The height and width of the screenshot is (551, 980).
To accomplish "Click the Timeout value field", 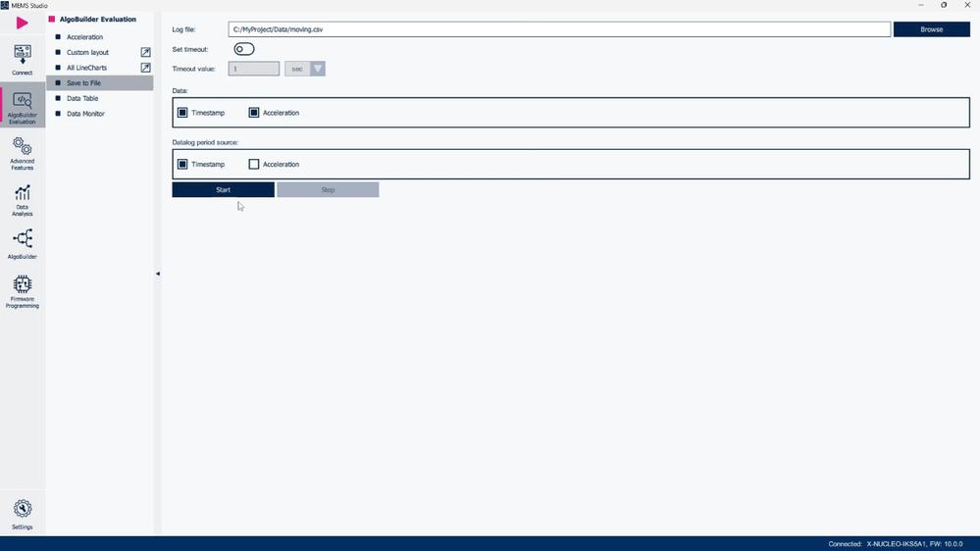I will [x=254, y=69].
